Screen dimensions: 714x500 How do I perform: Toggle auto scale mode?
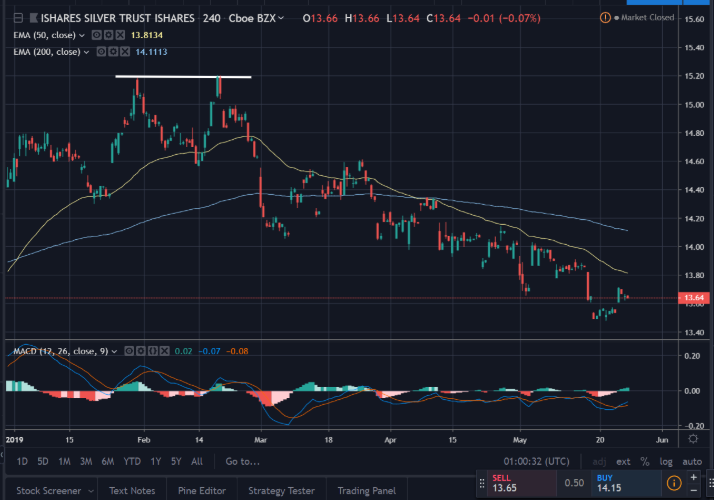pos(692,462)
